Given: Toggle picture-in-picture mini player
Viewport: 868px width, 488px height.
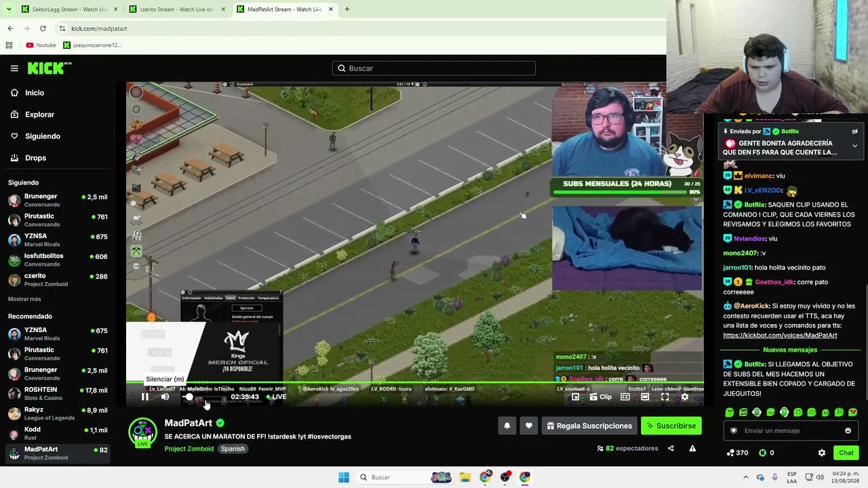Looking at the screenshot, I should (575, 397).
